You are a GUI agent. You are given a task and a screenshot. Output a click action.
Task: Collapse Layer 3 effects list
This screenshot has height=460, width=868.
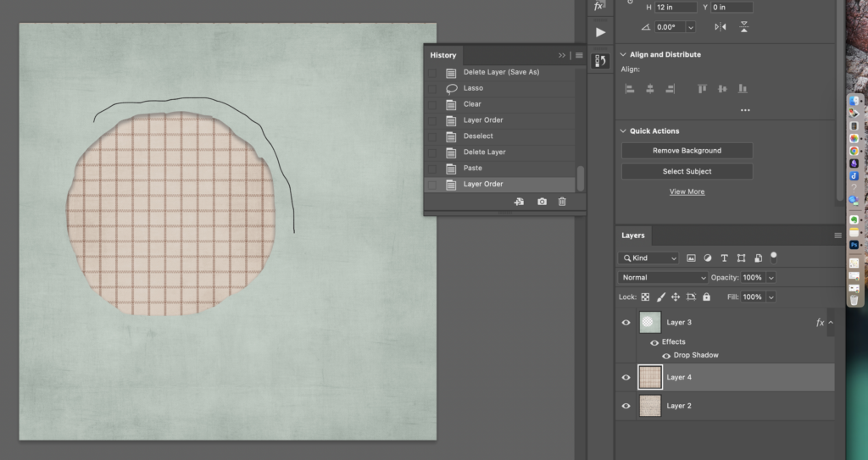(x=831, y=323)
